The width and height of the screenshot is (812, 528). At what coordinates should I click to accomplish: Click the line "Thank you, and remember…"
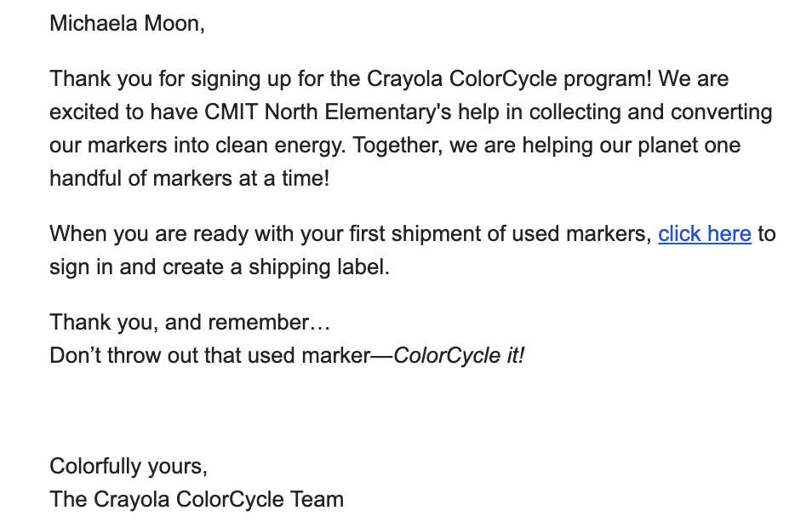pos(190,323)
